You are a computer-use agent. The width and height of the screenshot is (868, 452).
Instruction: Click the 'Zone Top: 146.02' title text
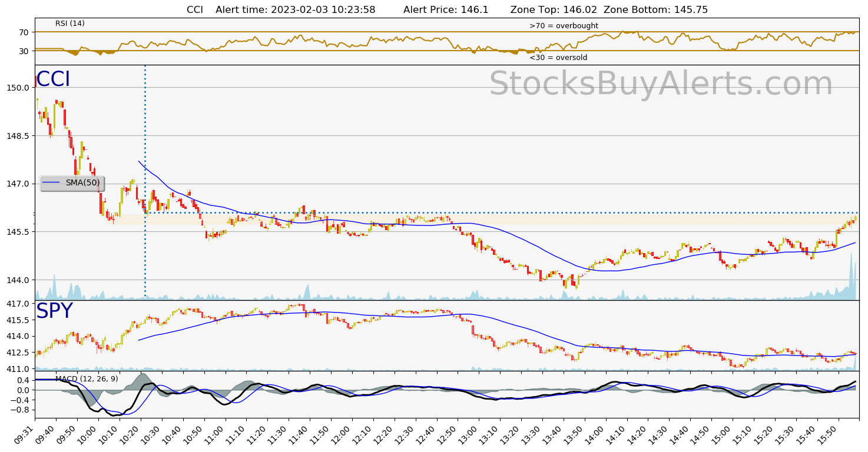[554, 9]
